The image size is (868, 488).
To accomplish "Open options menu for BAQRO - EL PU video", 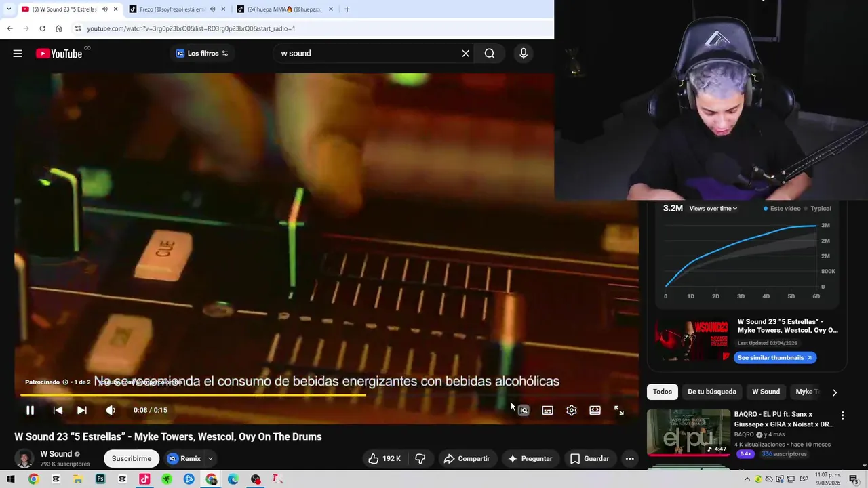I will pyautogui.click(x=843, y=415).
